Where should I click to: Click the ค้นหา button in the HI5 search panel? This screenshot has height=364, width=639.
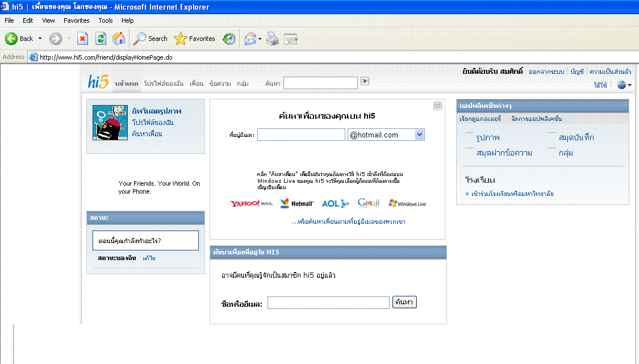pos(404,302)
